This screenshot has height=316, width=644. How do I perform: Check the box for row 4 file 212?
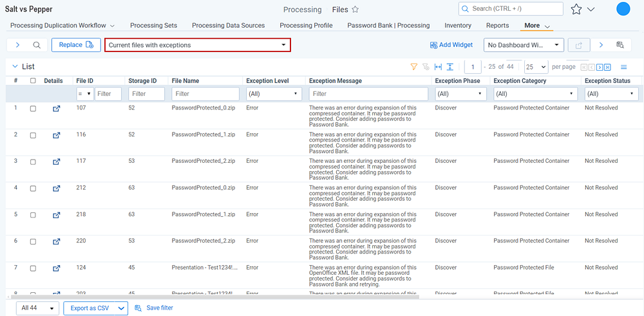click(33, 189)
